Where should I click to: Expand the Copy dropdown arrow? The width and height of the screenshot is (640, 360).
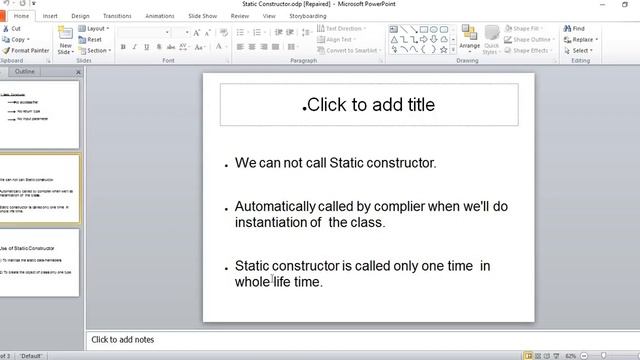(28, 40)
